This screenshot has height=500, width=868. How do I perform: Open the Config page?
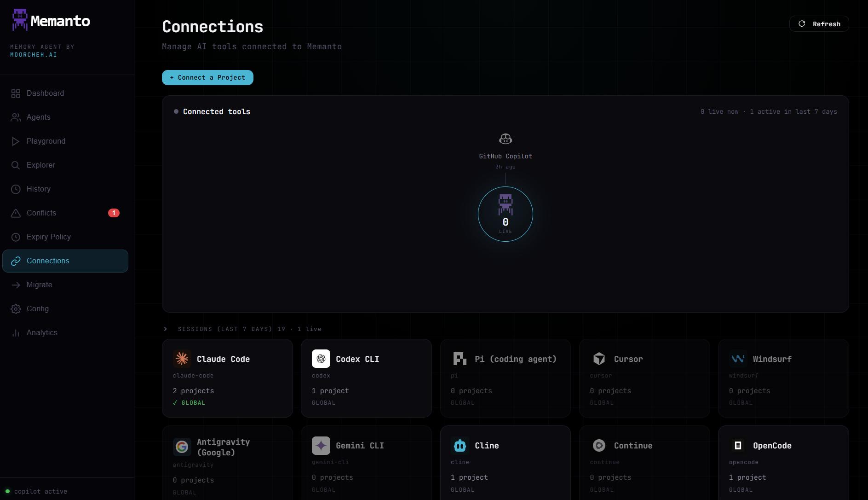tap(65, 309)
